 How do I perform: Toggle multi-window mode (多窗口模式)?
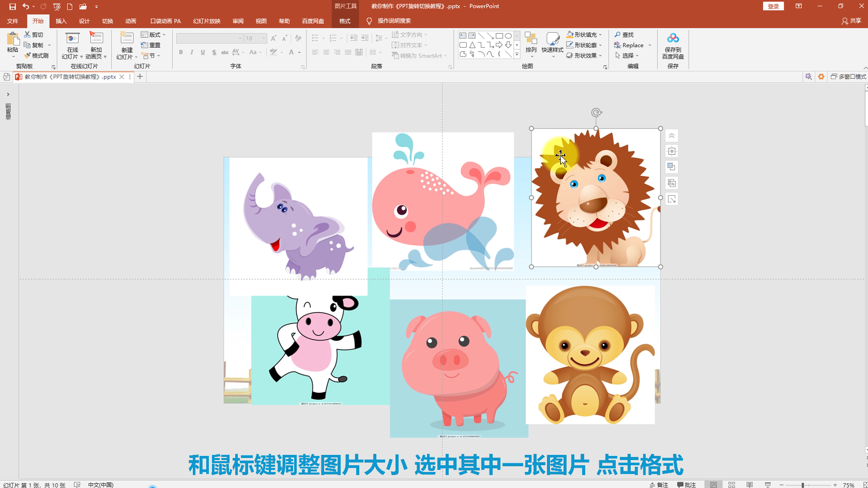[848, 77]
